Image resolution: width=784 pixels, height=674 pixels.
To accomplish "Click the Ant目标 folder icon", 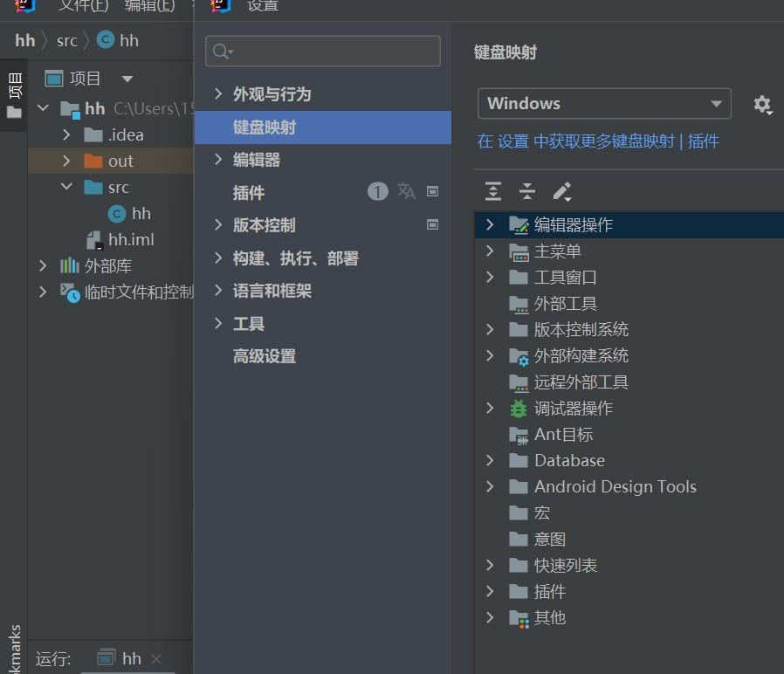I will click(x=519, y=435).
